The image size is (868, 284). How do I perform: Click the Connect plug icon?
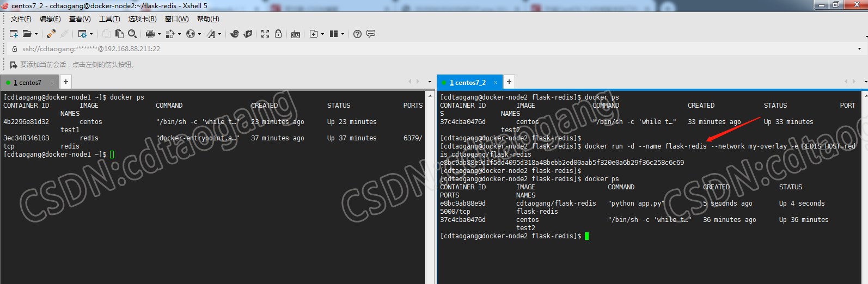[51, 34]
